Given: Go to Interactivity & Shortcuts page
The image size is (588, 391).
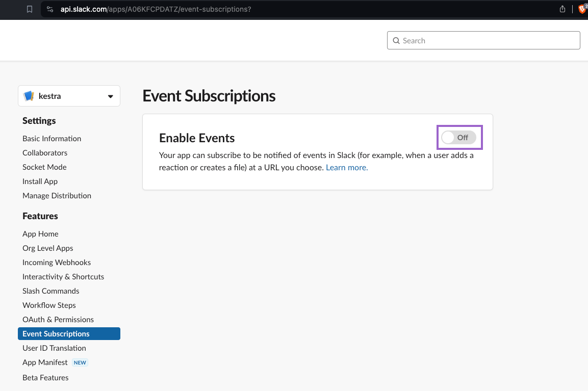Looking at the screenshot, I should click(x=63, y=277).
